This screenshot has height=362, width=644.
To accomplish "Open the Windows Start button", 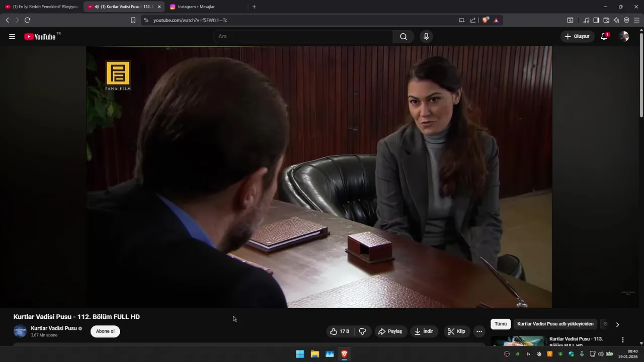I will [x=300, y=354].
